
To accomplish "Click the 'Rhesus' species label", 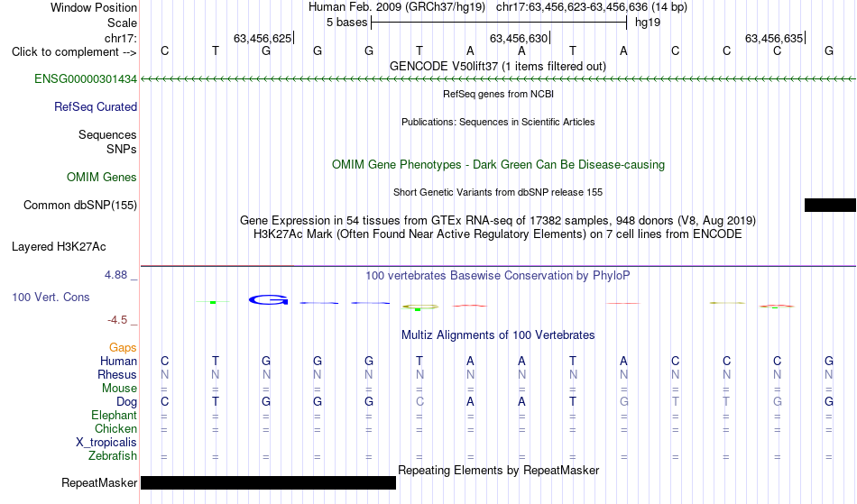I will click(x=117, y=374).
